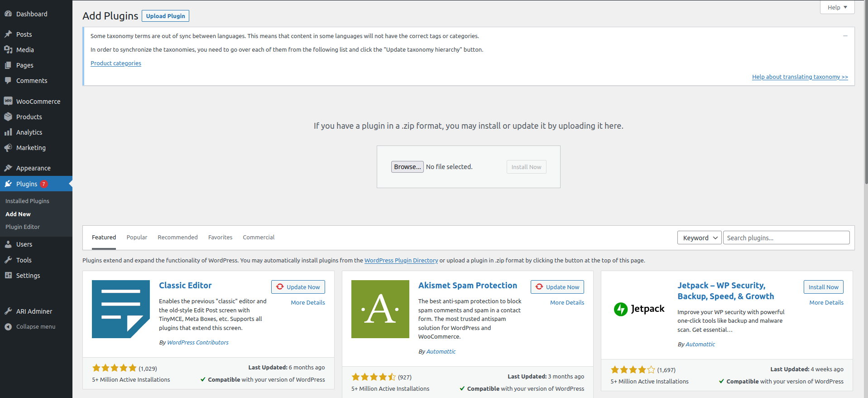
Task: Click Classic Editor's '5+ Million Active Installations' text
Action: pyautogui.click(x=131, y=380)
